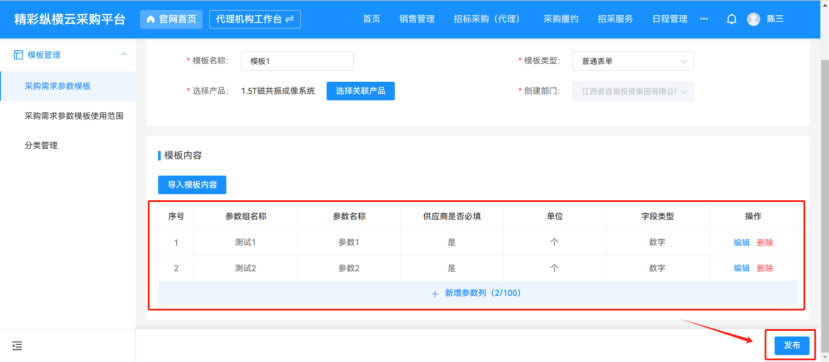
Task: Delete the 参数1 row
Action: click(x=764, y=243)
